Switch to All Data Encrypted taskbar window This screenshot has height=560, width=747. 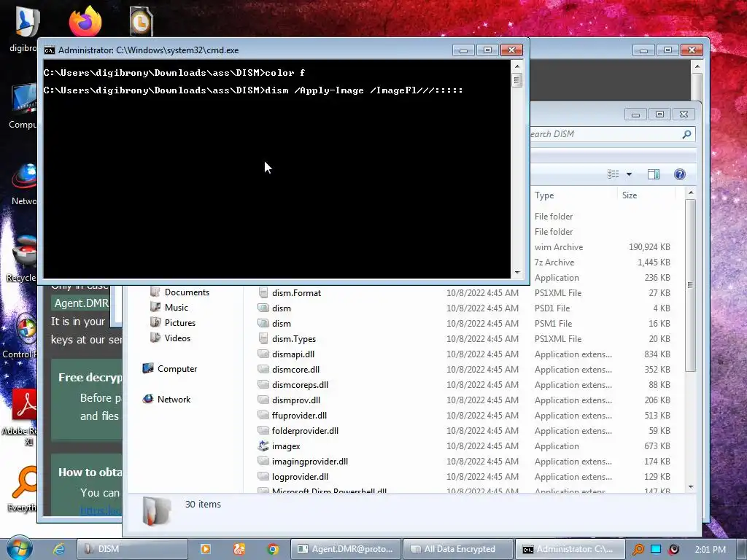click(458, 549)
